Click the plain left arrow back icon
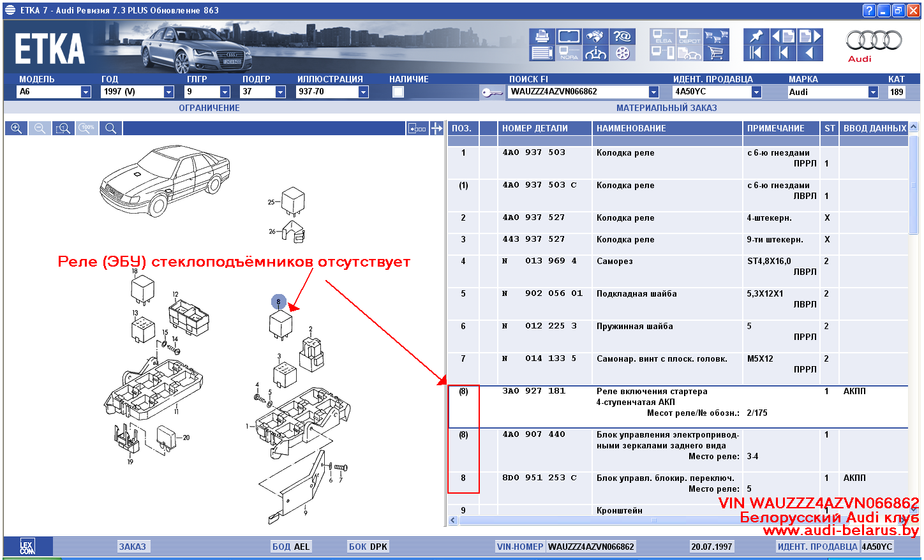Image resolution: width=924 pixels, height=560 pixels. pyautogui.click(x=810, y=53)
